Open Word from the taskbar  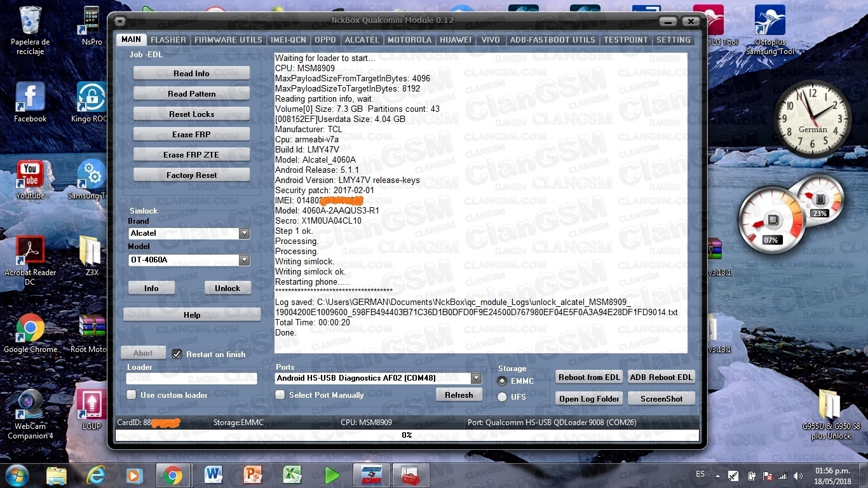(x=214, y=475)
